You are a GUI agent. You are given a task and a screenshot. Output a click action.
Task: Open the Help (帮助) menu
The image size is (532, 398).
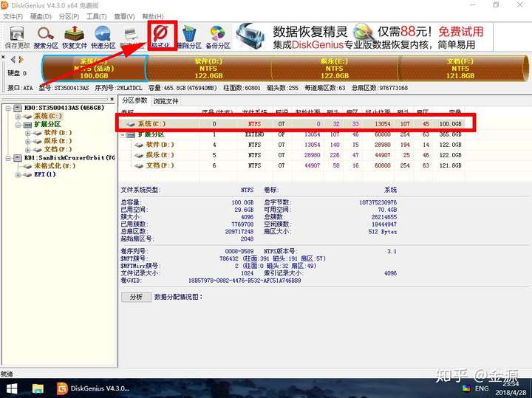pyautogui.click(x=152, y=16)
